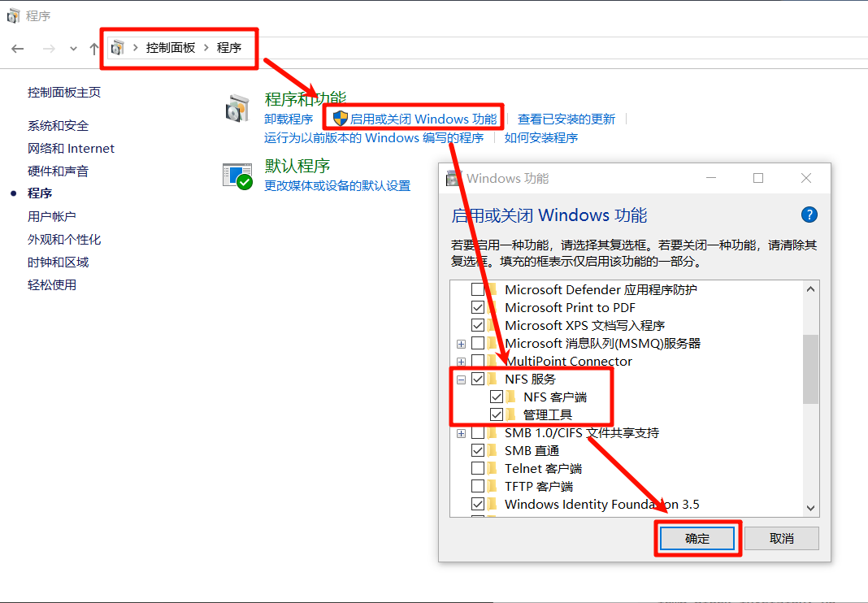The width and height of the screenshot is (868, 603).
Task: Expand the SMB 1.0/CIFS 文件共享支持 node
Action: (x=461, y=433)
